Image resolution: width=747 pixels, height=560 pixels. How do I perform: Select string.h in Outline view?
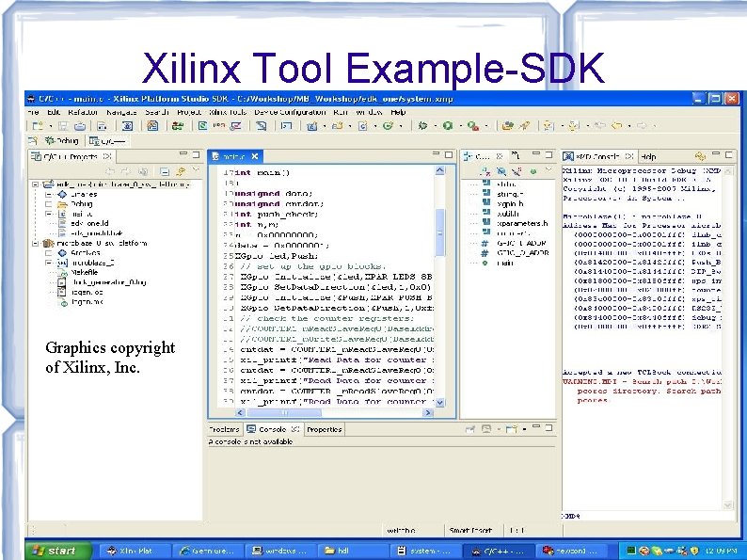pyautogui.click(x=510, y=194)
